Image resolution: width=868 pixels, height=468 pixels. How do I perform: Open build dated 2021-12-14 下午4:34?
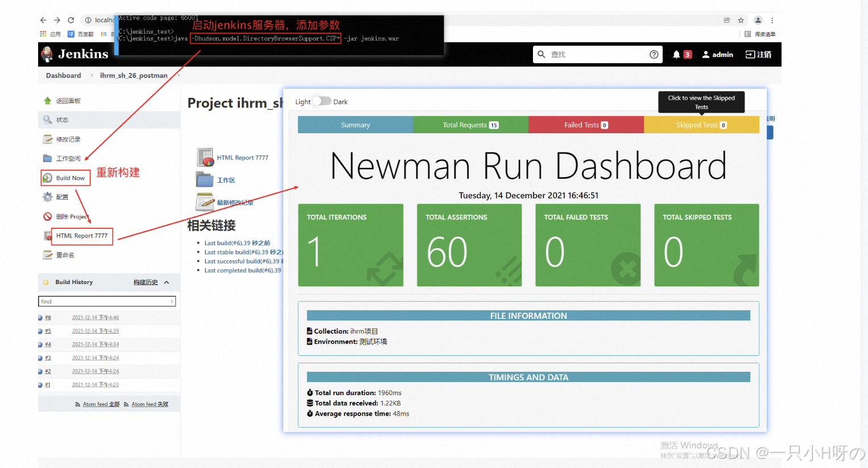pyautogui.click(x=96, y=344)
